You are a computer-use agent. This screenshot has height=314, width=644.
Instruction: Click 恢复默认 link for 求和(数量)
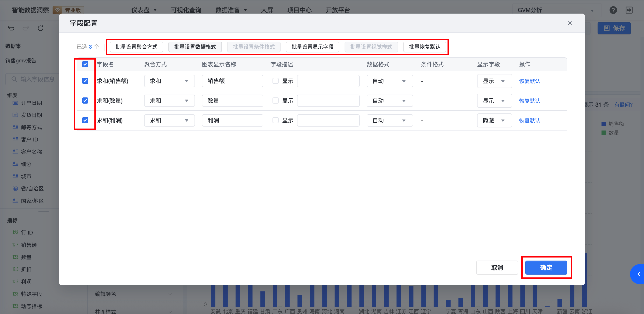(x=529, y=101)
